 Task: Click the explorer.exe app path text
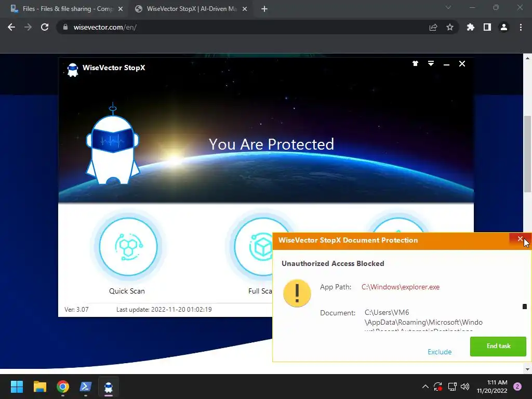click(x=401, y=287)
